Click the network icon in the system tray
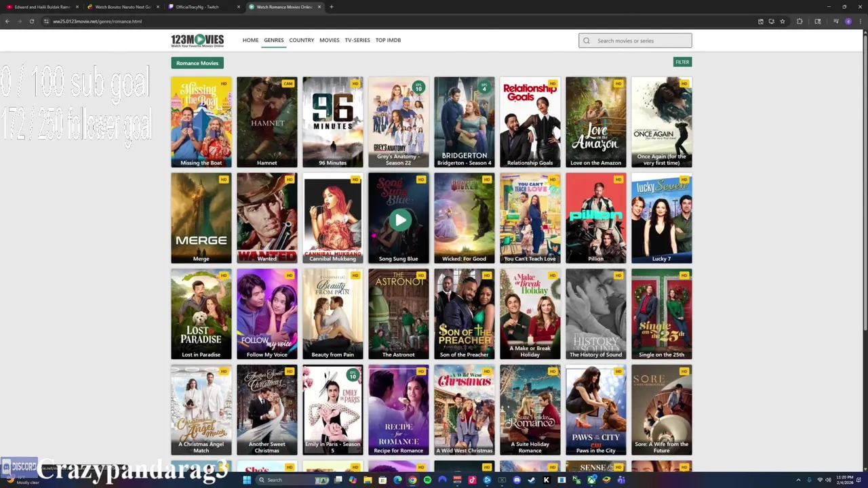Image resolution: width=868 pixels, height=488 pixels. click(x=820, y=480)
